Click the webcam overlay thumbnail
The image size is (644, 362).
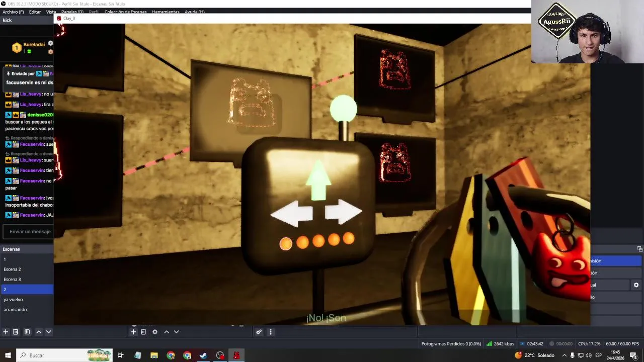coord(588,32)
